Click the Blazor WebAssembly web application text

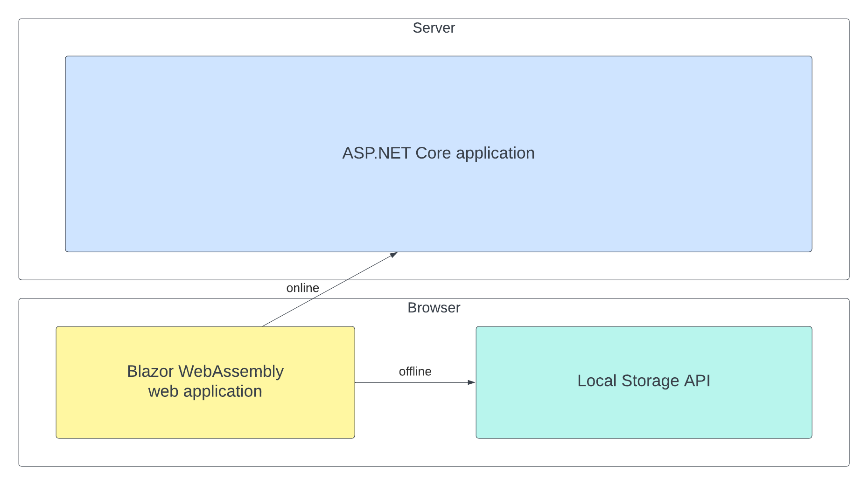204,381
